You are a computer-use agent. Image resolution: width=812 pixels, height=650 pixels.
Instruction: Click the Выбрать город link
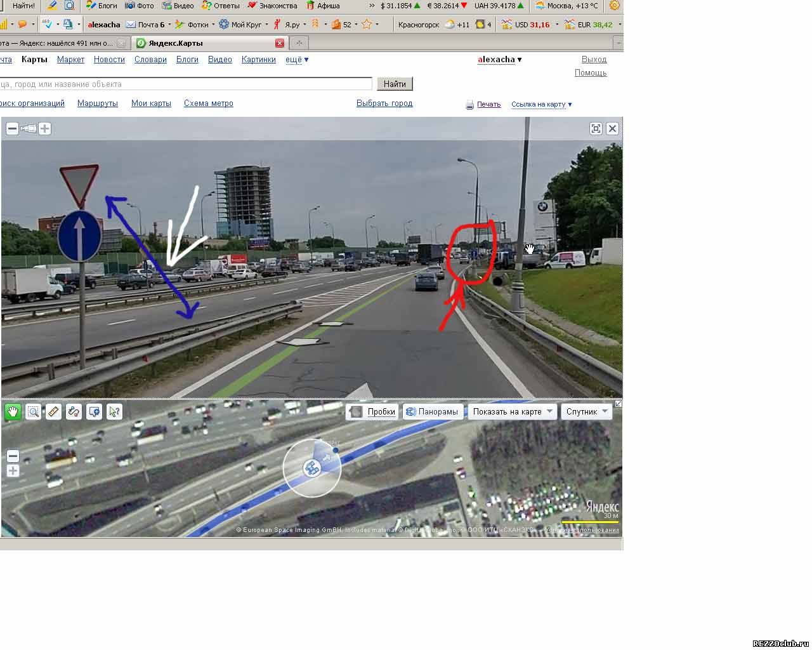click(x=384, y=103)
